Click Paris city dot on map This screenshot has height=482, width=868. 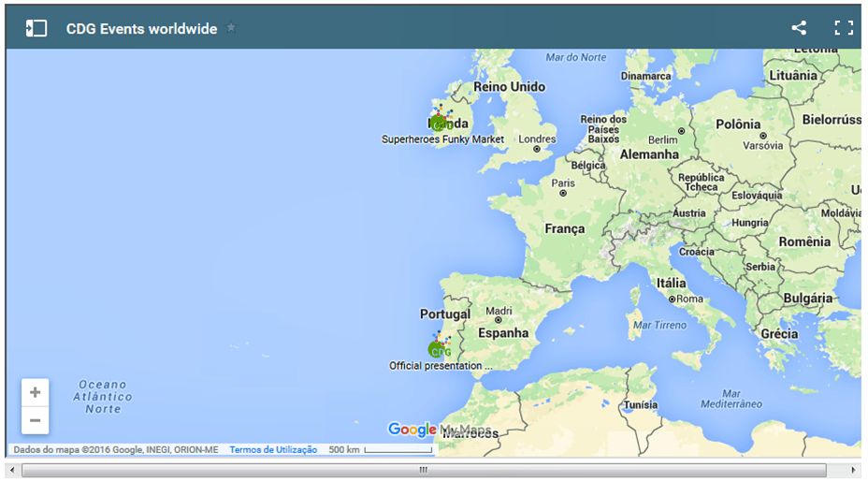562,194
